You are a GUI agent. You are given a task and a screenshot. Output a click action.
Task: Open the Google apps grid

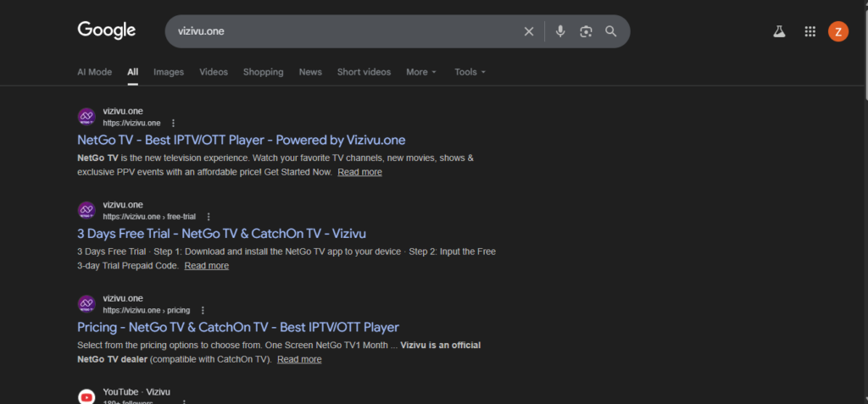click(x=810, y=31)
